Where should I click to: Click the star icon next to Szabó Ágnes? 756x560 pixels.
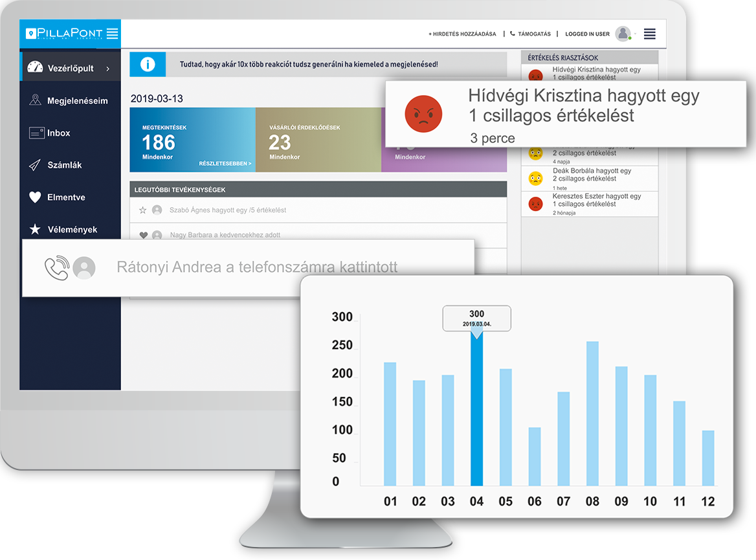click(143, 210)
